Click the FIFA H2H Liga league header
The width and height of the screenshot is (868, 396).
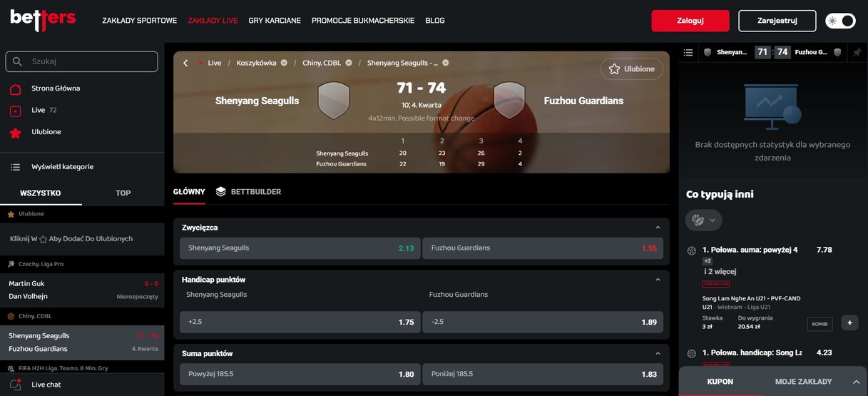[82, 368]
